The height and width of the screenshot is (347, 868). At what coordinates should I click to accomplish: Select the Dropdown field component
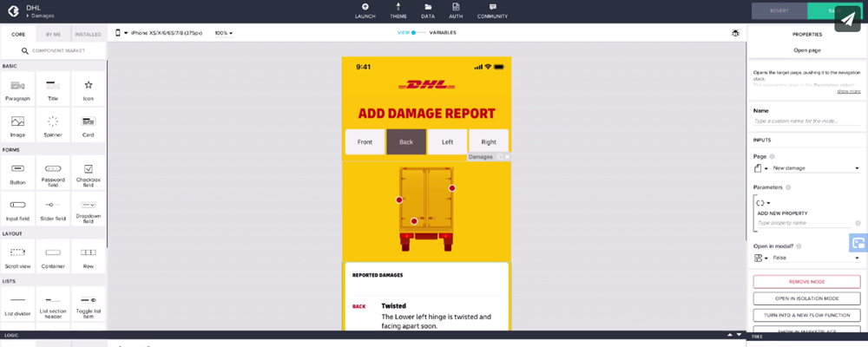(88, 209)
